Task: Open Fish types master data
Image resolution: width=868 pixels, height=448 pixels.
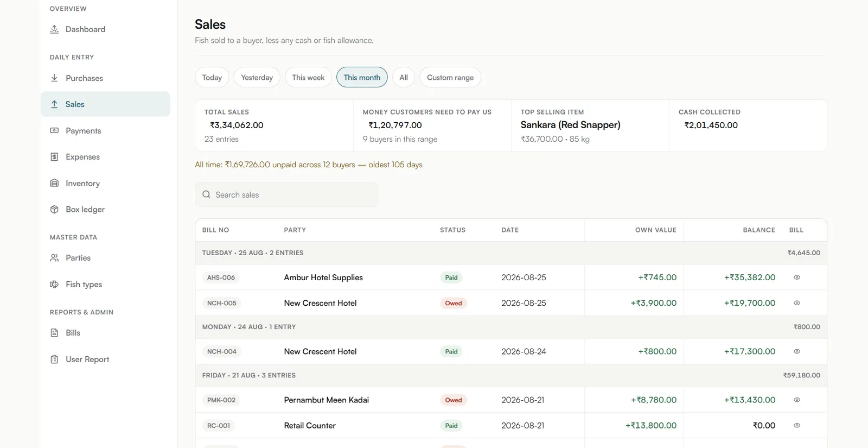Action: [x=105, y=285]
